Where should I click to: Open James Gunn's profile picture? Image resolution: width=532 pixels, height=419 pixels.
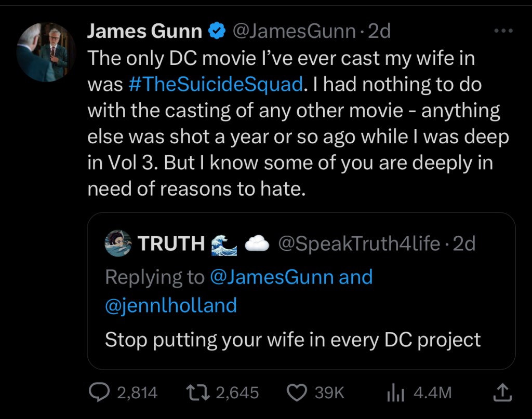coord(46,52)
